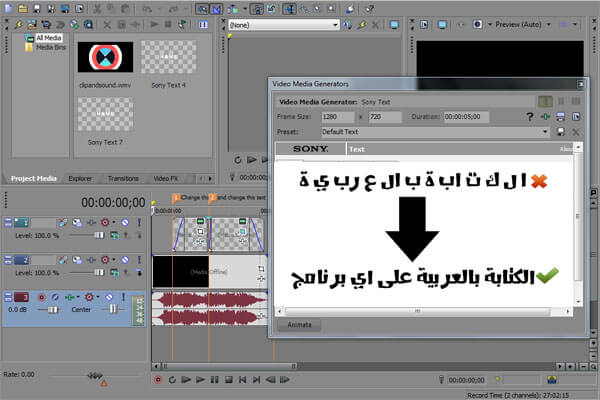Image resolution: width=600 pixels, height=400 pixels.
Task: Import media with the lightning bolt icon
Action: click(18, 25)
